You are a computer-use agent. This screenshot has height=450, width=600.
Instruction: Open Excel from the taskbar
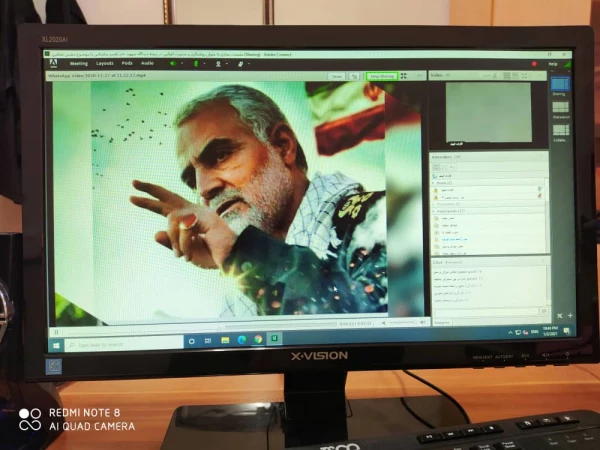point(273,340)
